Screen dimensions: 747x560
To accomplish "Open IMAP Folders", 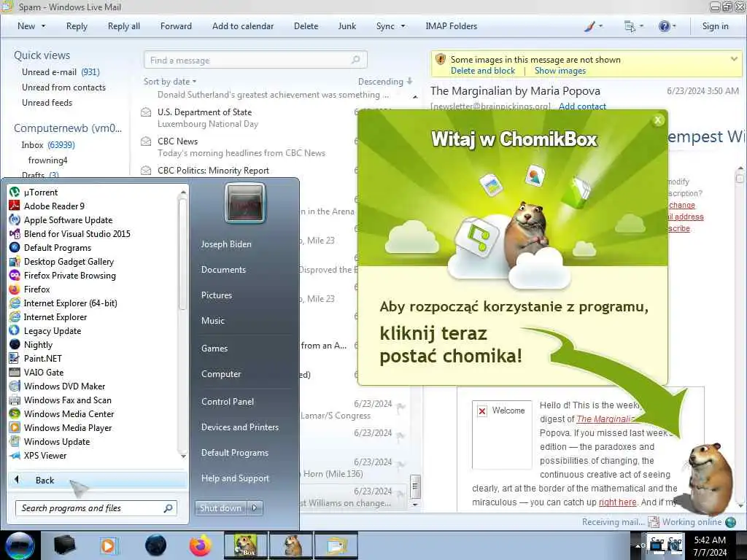I will (x=451, y=26).
